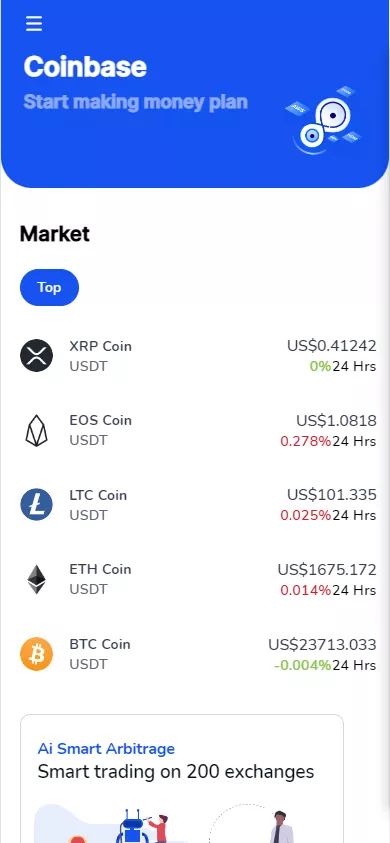Click the BTC price US$23713.033
This screenshot has width=390, height=843.
click(x=322, y=644)
